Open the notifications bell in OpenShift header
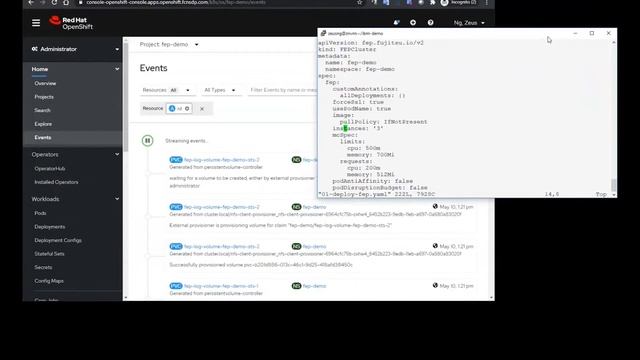This screenshot has height=360, width=640. click(x=396, y=23)
